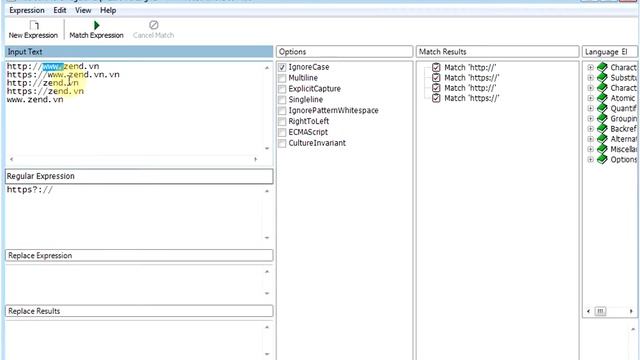Click the Regular Expression panel header
This screenshot has height=360, width=640.
click(x=139, y=176)
